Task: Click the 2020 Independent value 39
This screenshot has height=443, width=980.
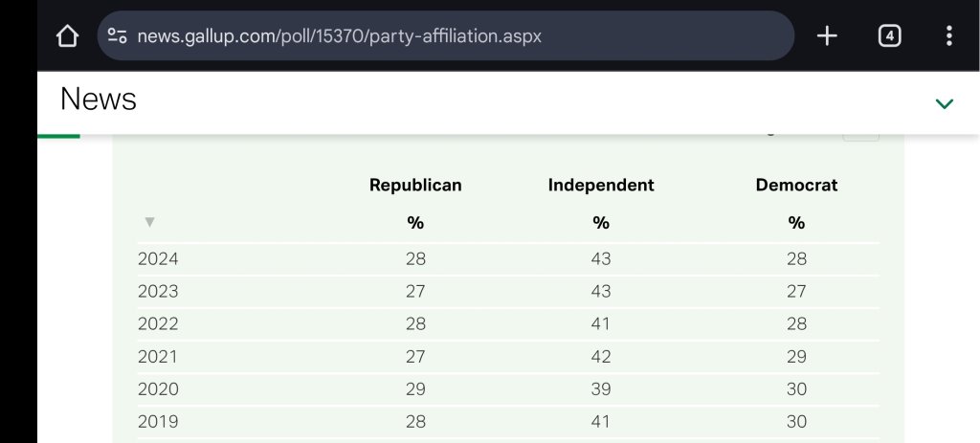Action: pyautogui.click(x=601, y=388)
